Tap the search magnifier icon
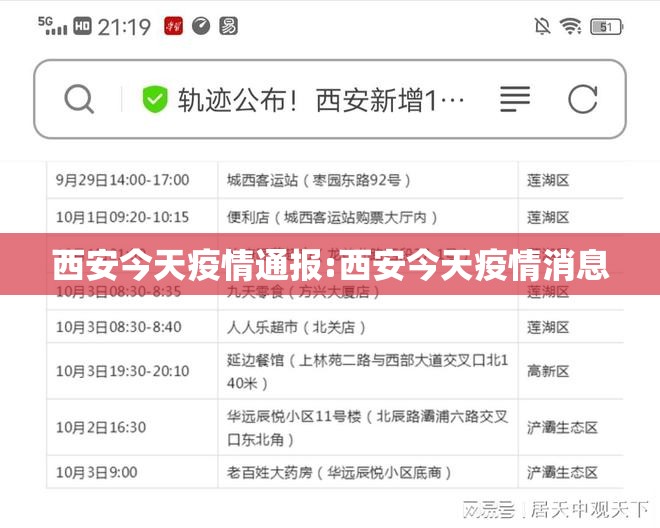660x528 pixels. 79,99
